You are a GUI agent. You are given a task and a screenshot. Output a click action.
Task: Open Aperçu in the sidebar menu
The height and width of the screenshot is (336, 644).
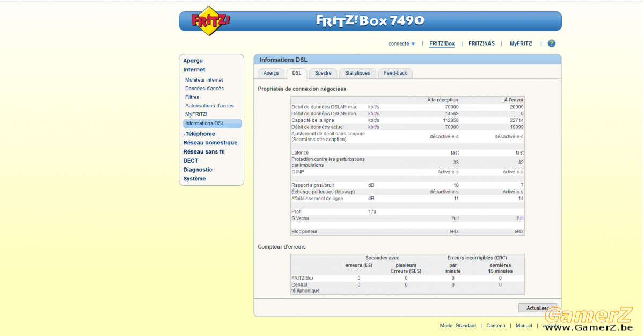coord(193,61)
